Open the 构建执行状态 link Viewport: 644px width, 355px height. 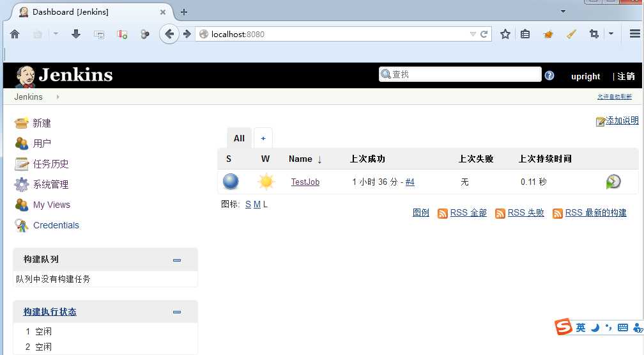click(x=50, y=312)
